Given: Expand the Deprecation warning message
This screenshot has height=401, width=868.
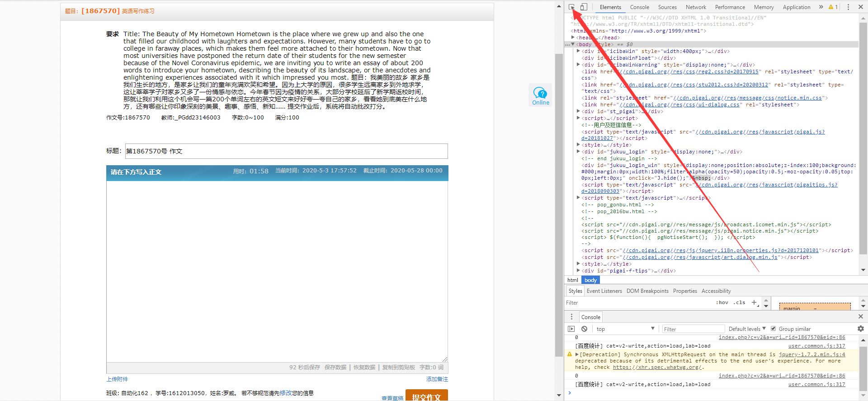Looking at the screenshot, I should coord(577,354).
